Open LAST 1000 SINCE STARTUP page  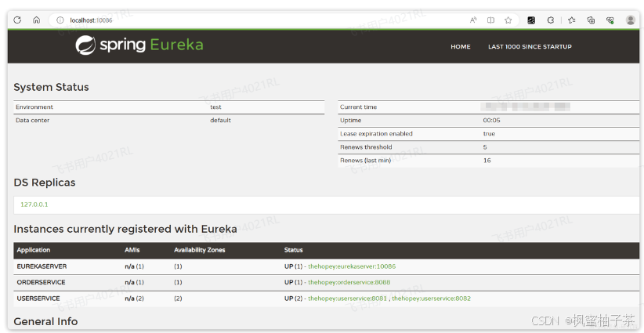coord(530,47)
